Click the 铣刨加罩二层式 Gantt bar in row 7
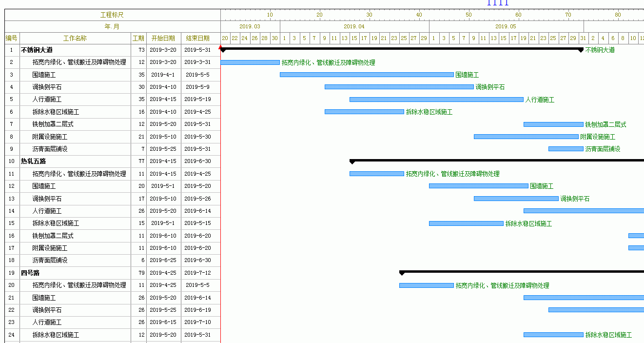Screen dimensions: 644x343 pos(553,124)
